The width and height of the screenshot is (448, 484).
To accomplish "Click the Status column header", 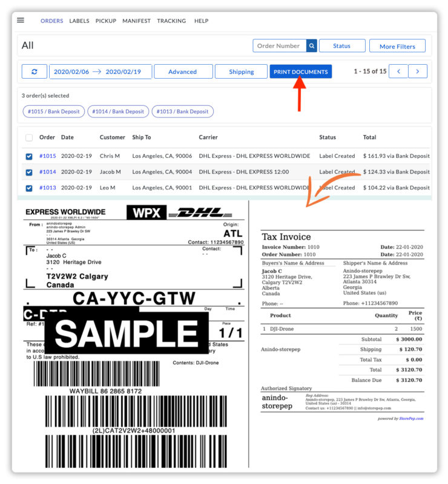I will [x=328, y=137].
